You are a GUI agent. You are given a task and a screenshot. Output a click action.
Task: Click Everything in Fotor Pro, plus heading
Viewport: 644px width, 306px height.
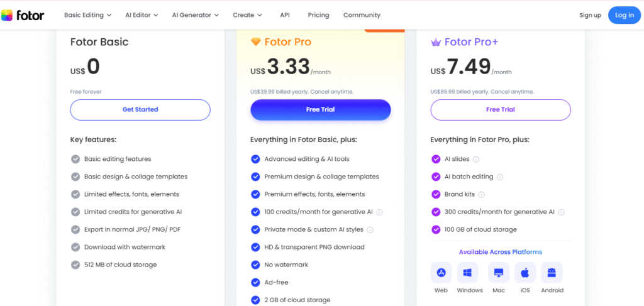click(x=480, y=140)
